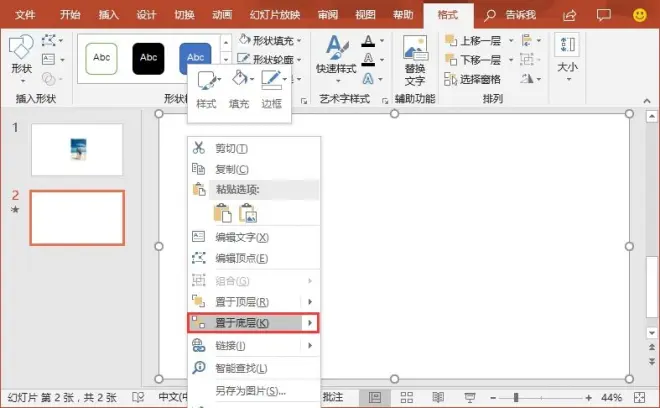Click the smiley feedback icon
This screenshot has height=408, width=660.
coord(639,16)
